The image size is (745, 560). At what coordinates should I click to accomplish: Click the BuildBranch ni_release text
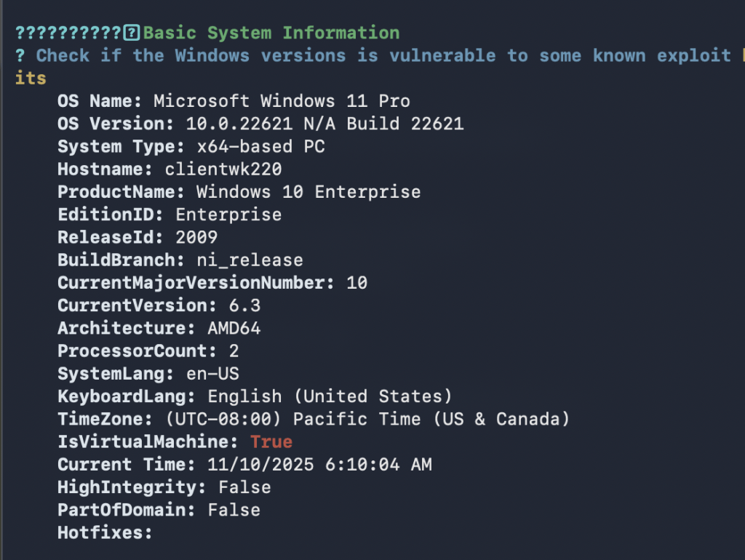coord(250,260)
